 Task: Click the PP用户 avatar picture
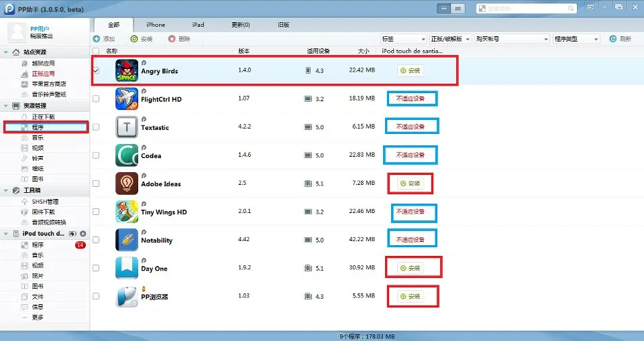tap(17, 31)
